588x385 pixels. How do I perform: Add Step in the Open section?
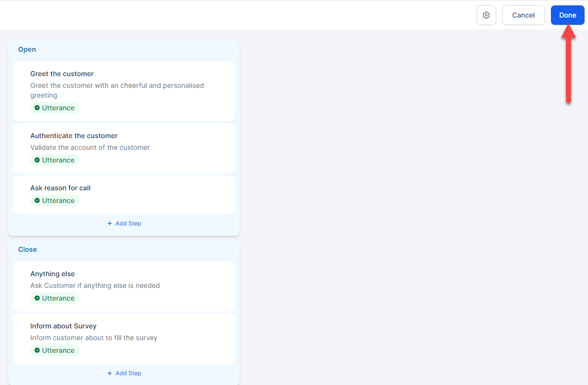coord(124,223)
